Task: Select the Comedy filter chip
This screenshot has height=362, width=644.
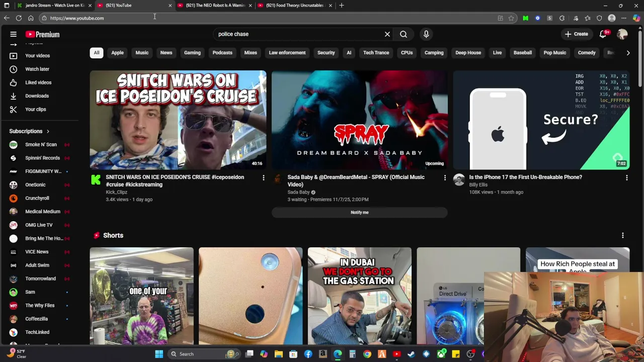Action: click(x=587, y=53)
